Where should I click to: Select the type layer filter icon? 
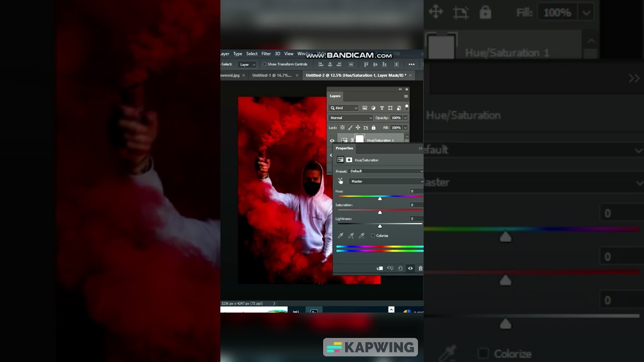382,108
